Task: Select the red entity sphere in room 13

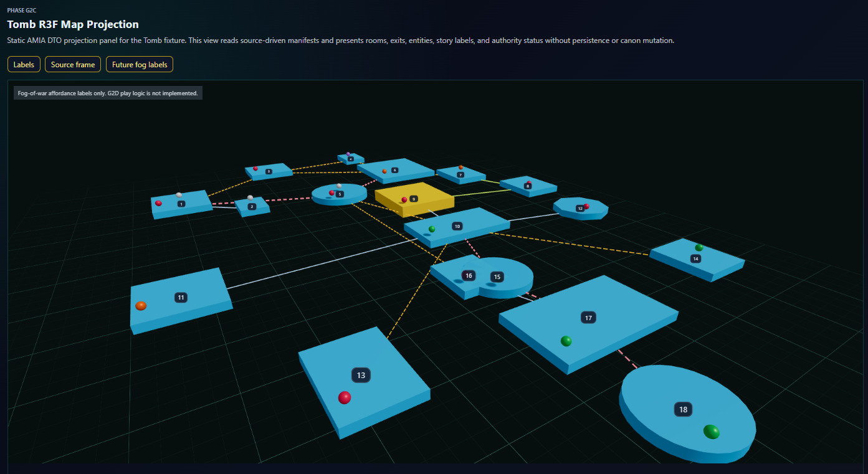Action: click(345, 397)
